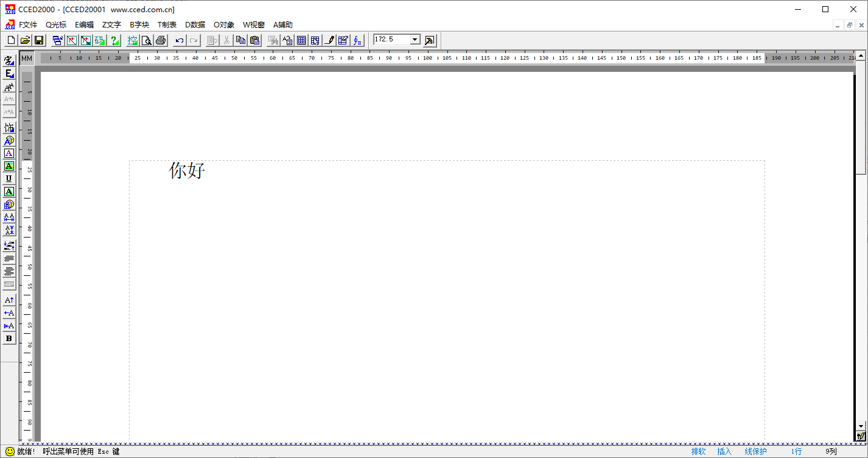Expand the 172.5 zoom dropdown arrow
868x458 pixels.
[x=415, y=40]
